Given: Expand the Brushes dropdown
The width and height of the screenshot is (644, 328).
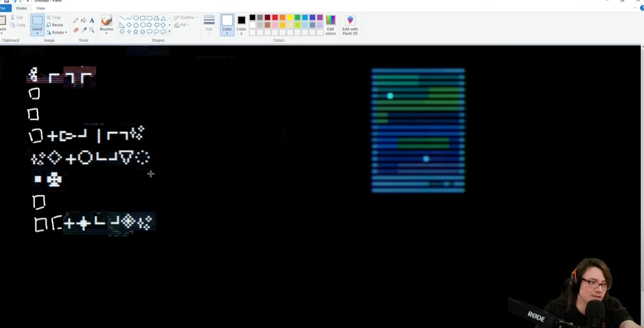Looking at the screenshot, I should click(x=106, y=33).
